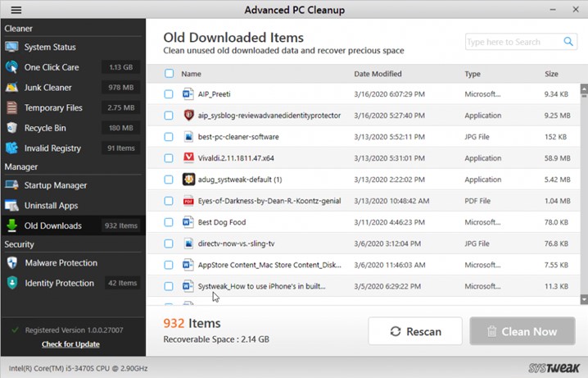Click the Identity Protection shield icon
This screenshot has width=588, height=378.
(12, 283)
